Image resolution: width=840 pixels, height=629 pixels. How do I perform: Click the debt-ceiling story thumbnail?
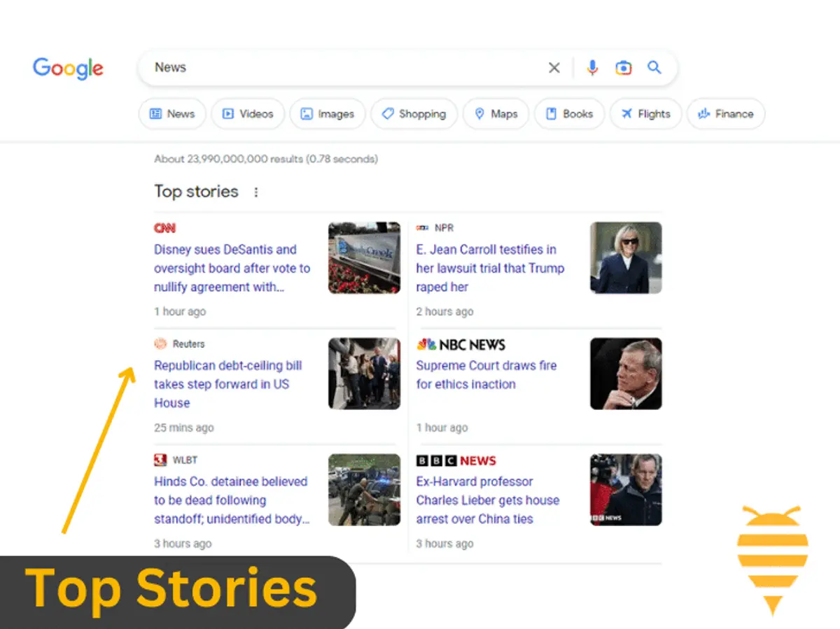tap(364, 374)
